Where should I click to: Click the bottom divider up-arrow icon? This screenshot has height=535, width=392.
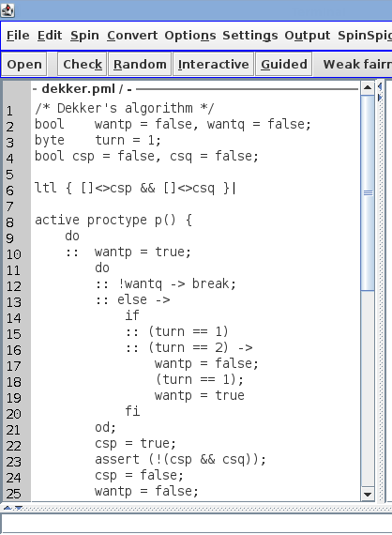(x=7, y=508)
